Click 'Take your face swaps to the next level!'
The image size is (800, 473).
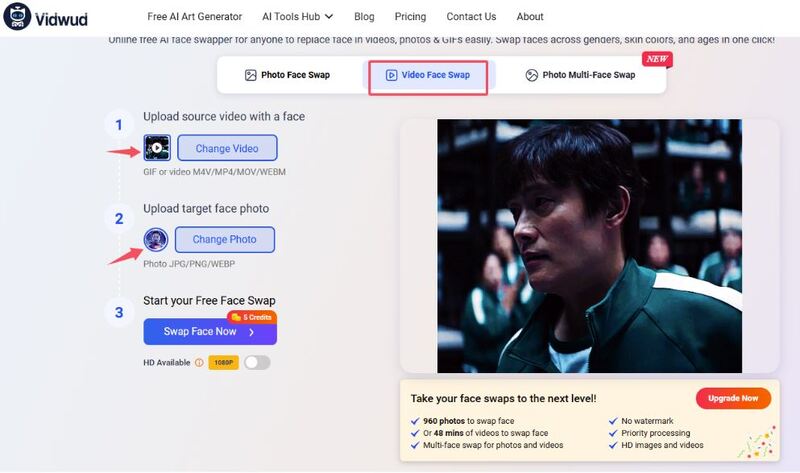504,399
